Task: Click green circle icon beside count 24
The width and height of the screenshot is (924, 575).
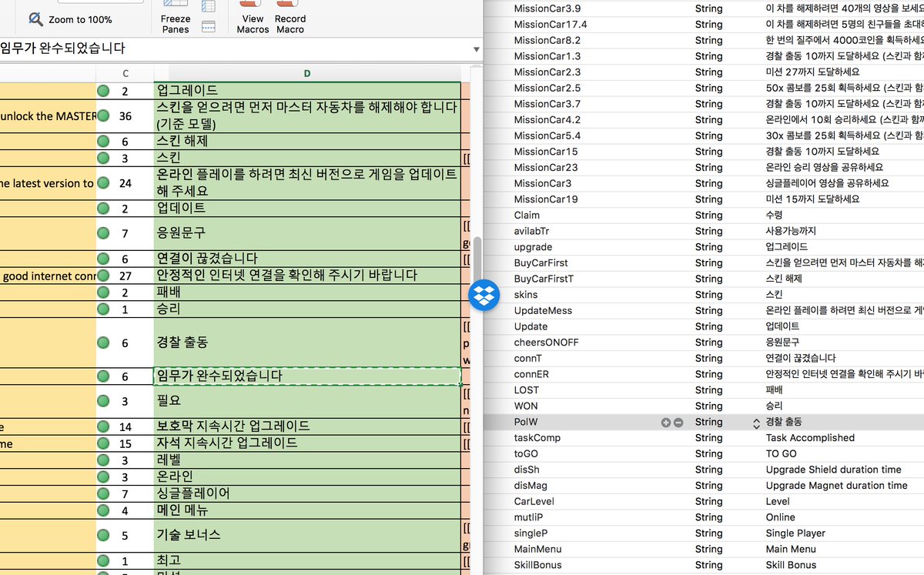Action: point(103,183)
